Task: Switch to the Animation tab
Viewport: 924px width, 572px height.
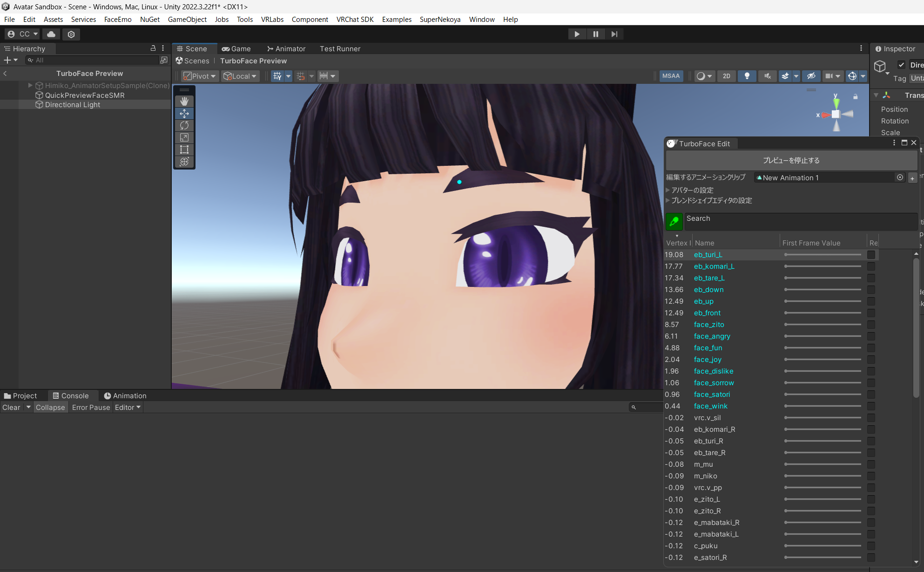Action: pyautogui.click(x=125, y=395)
